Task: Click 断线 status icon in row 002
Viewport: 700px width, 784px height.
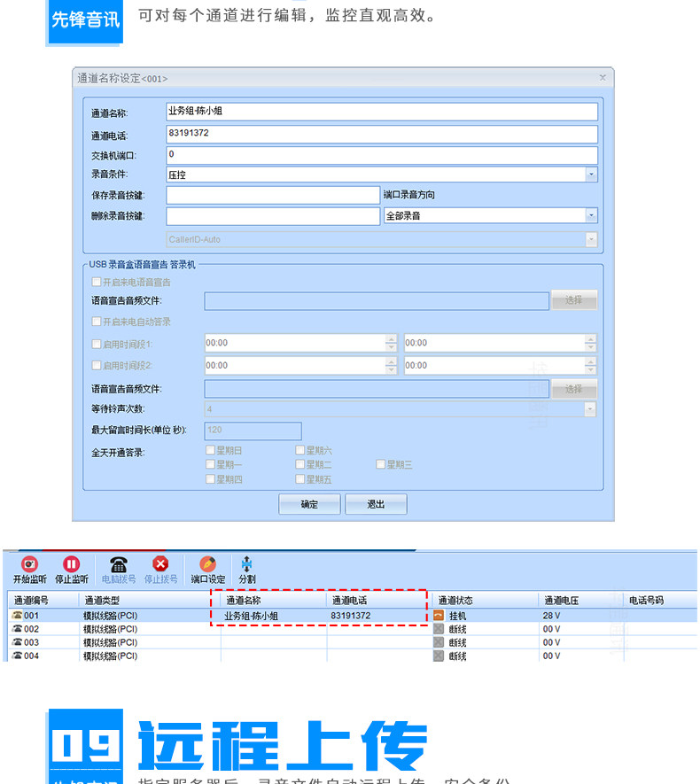Action: [x=439, y=628]
